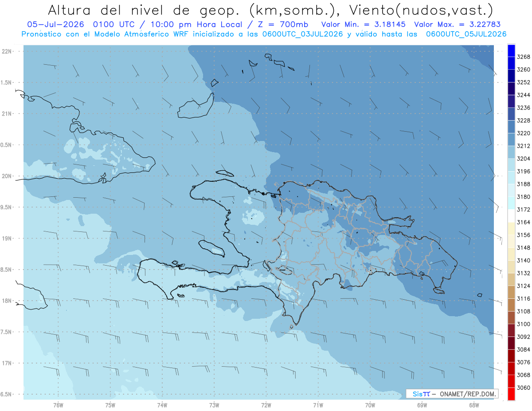The height and width of the screenshot is (411, 532).
Task: Click the '18N' latitude label
Action: [x=7, y=301]
